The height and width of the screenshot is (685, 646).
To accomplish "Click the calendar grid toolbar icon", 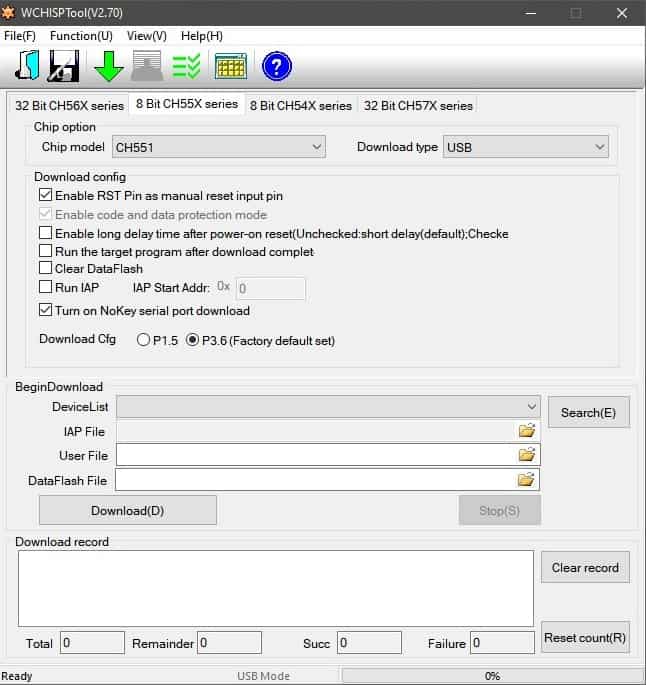I will (231, 66).
